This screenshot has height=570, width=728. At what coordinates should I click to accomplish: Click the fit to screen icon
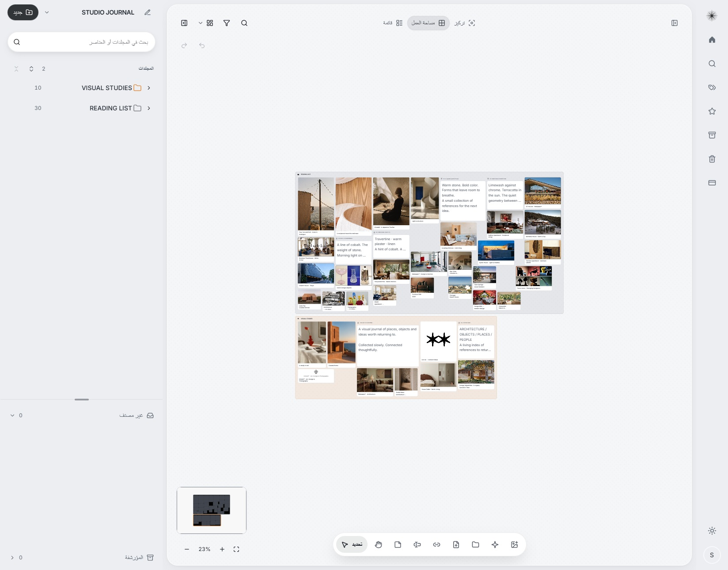click(x=236, y=549)
